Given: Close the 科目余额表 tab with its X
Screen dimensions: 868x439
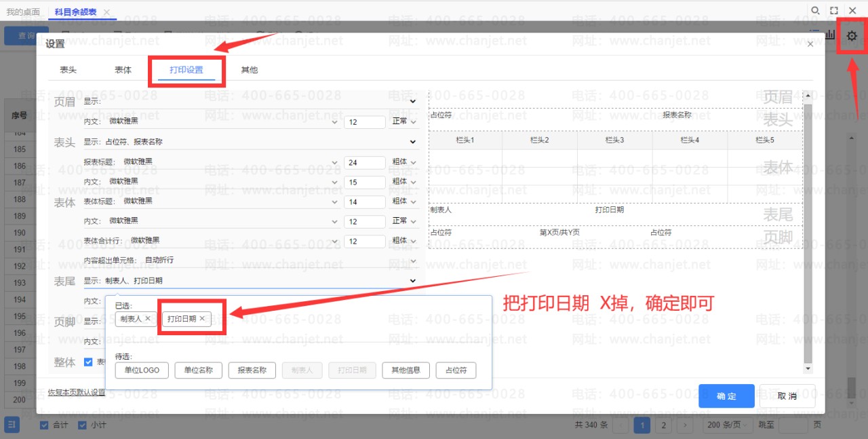Looking at the screenshot, I should (x=107, y=12).
